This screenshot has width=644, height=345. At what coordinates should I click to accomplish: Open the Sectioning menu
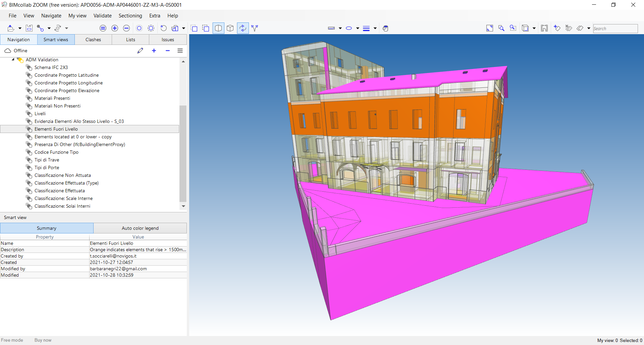130,16
